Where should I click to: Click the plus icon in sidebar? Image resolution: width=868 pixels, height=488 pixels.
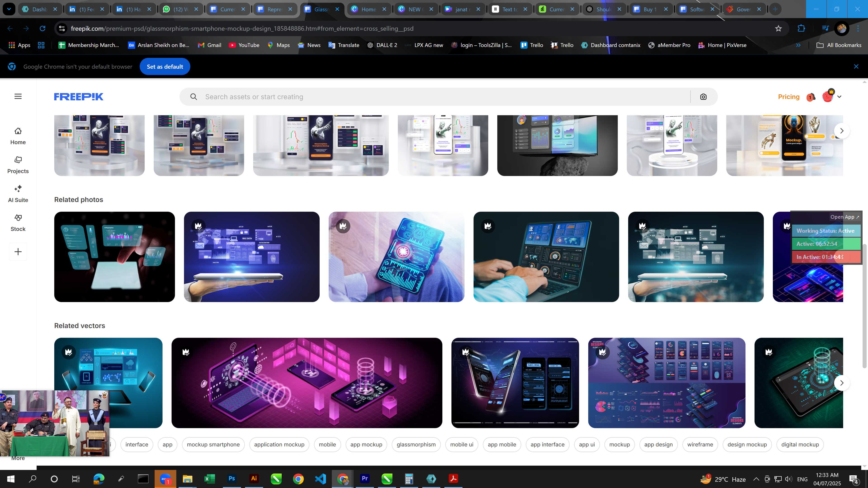tap(18, 252)
